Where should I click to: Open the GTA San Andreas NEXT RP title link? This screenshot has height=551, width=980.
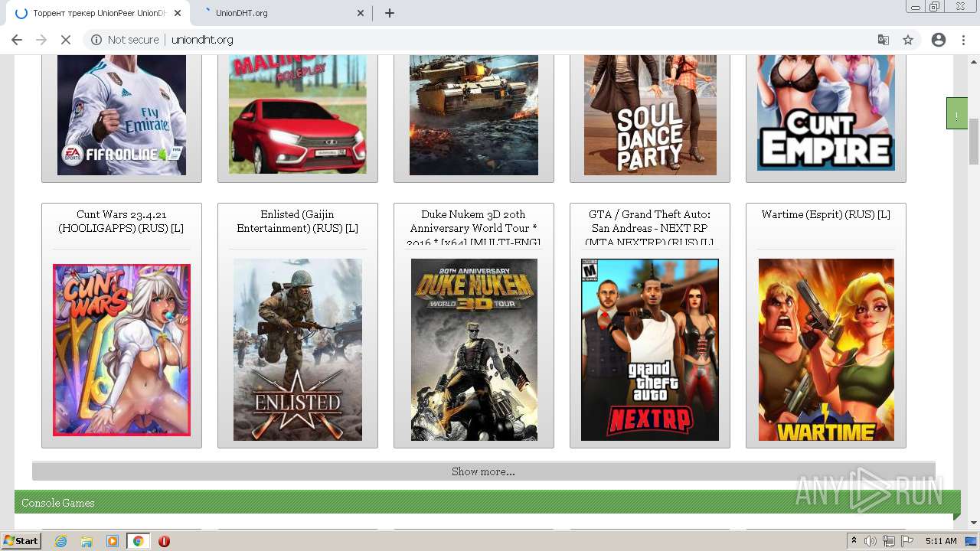[x=650, y=227]
